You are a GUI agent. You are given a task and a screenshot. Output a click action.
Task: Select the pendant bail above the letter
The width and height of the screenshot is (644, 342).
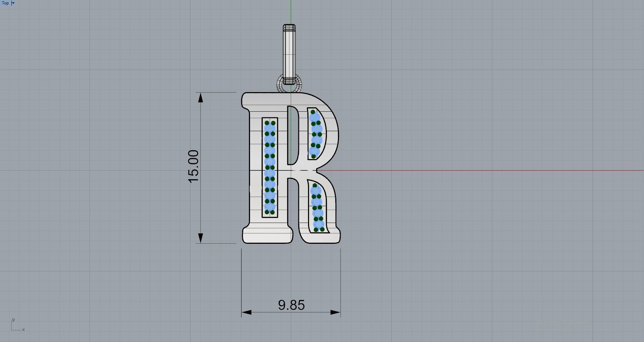(x=289, y=54)
